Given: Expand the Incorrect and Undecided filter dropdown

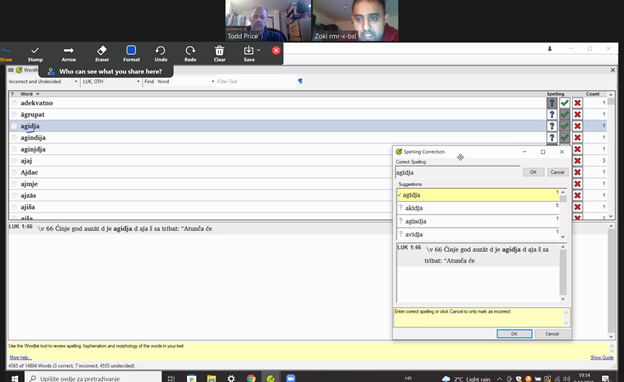Looking at the screenshot, I should click(x=43, y=82).
